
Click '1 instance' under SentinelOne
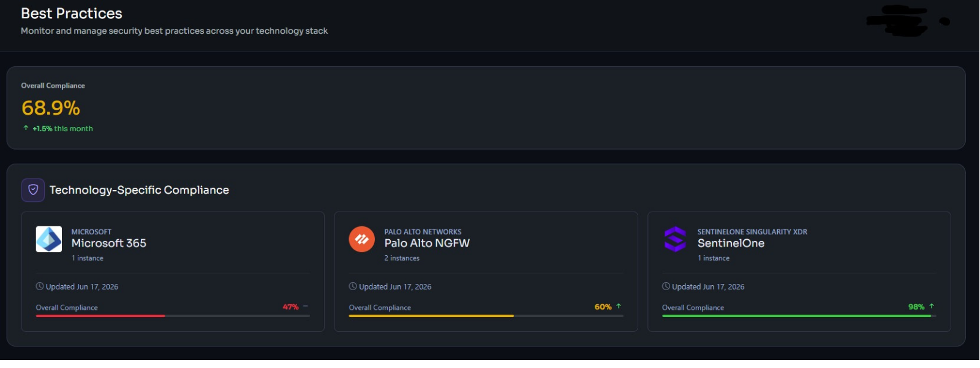714,258
